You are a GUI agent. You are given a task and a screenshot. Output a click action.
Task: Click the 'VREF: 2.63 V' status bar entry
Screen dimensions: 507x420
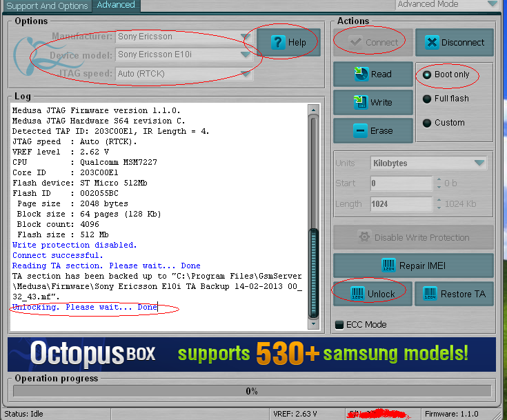click(295, 414)
